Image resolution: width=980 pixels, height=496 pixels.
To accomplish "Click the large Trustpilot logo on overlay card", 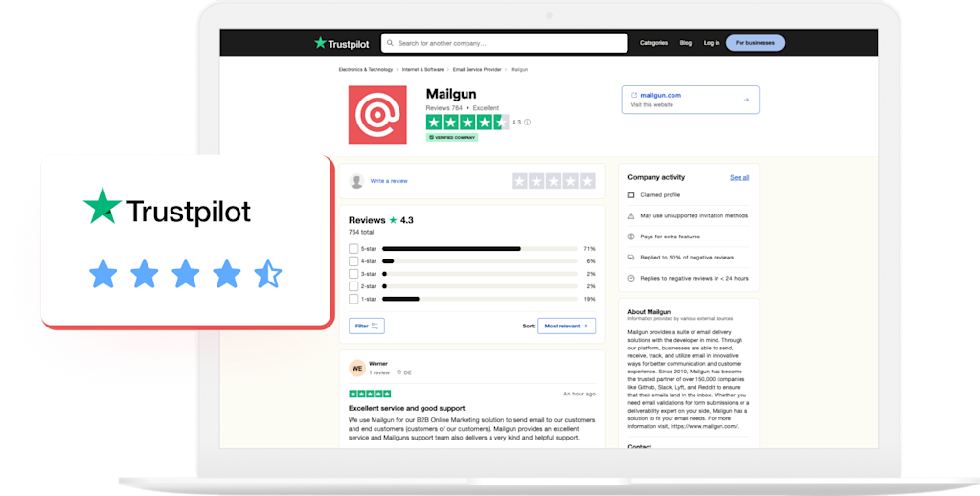I will pyautogui.click(x=167, y=208).
